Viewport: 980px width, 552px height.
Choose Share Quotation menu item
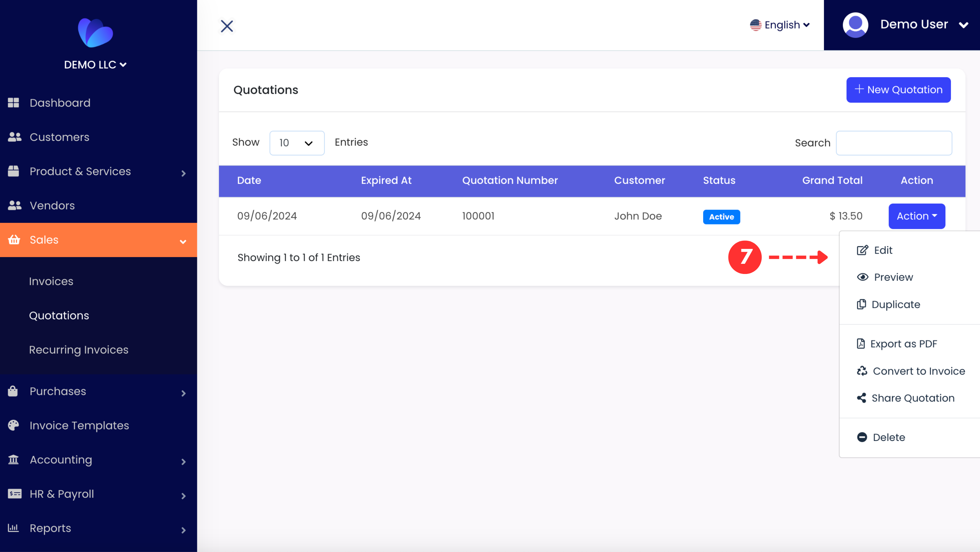[x=909, y=398]
